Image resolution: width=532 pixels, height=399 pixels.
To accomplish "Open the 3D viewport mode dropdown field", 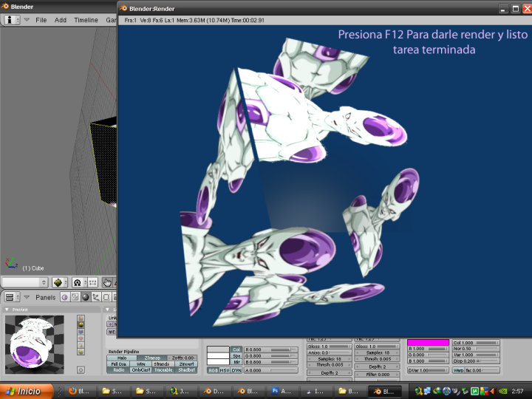I will tap(24, 282).
